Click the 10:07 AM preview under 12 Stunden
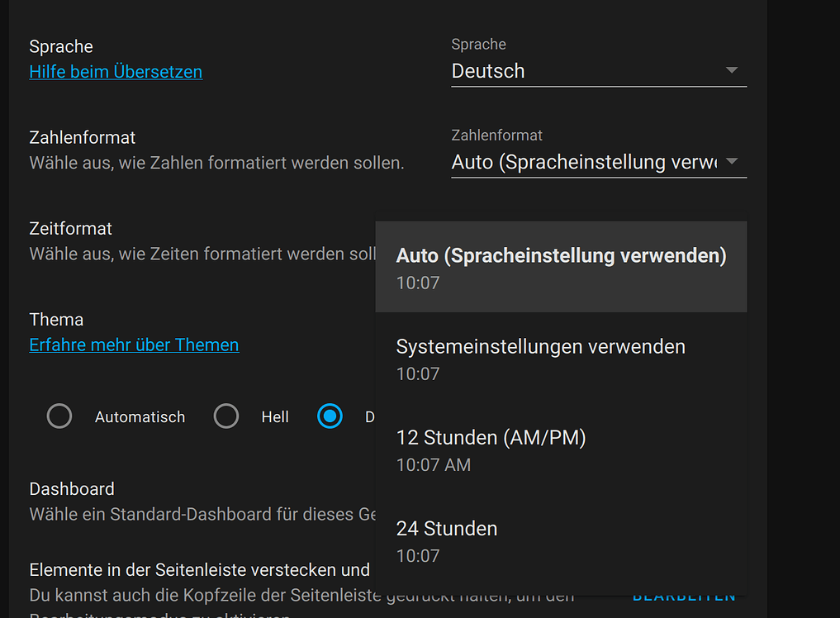This screenshot has width=840, height=618. (x=434, y=465)
